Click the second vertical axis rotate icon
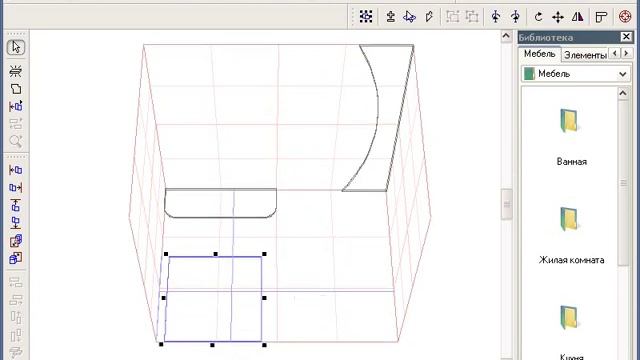 516,16
